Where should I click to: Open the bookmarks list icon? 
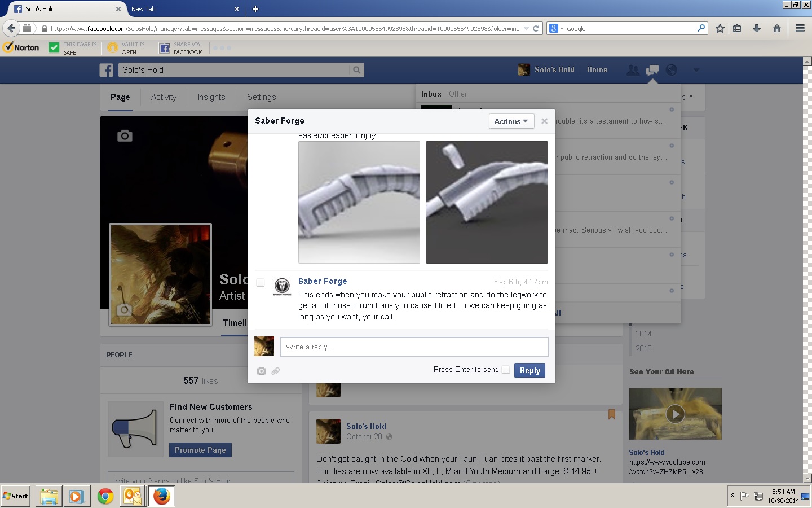point(737,28)
